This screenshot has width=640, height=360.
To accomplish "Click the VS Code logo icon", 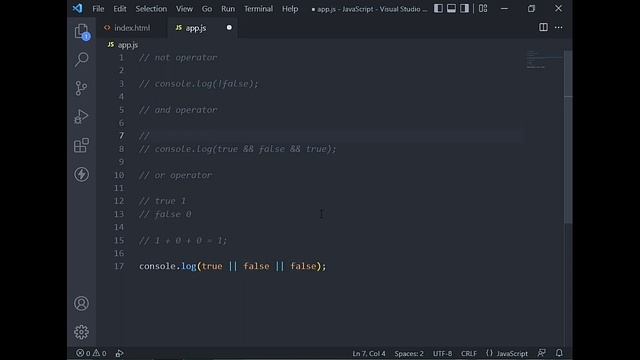I will point(77,8).
